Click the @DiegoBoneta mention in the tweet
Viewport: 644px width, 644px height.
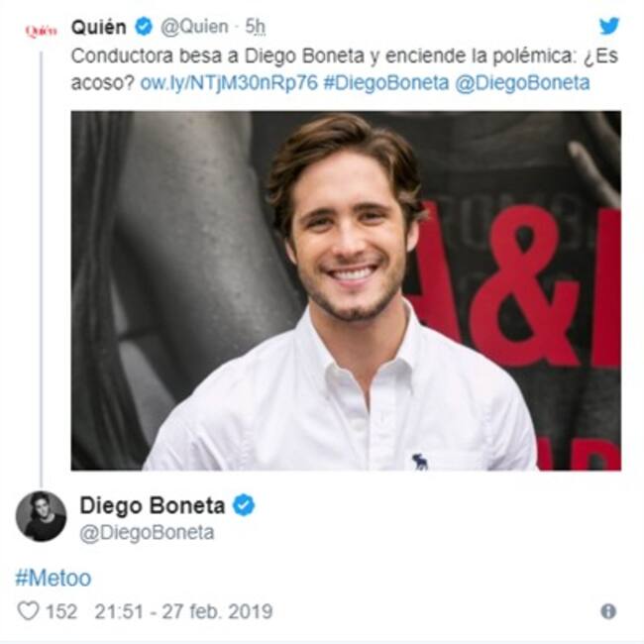522,82
